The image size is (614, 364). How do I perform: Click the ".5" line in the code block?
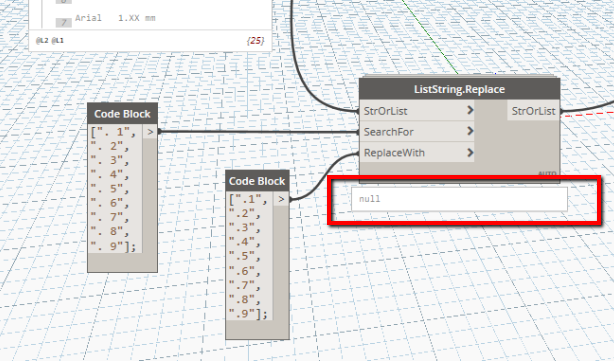tap(244, 256)
